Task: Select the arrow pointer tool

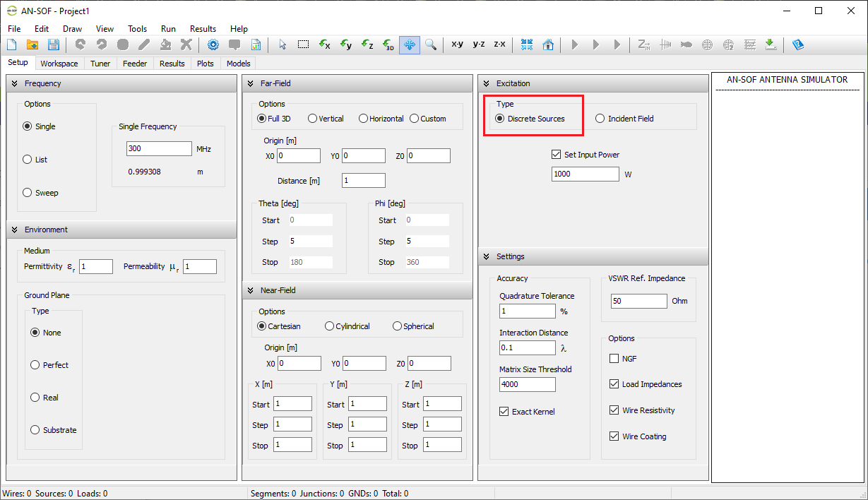Action: coord(283,44)
